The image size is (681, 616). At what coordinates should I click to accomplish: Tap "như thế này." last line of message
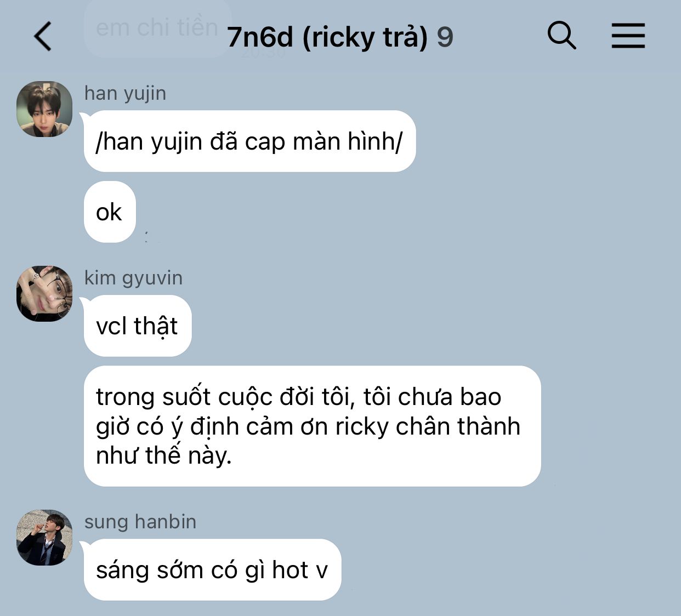click(163, 455)
